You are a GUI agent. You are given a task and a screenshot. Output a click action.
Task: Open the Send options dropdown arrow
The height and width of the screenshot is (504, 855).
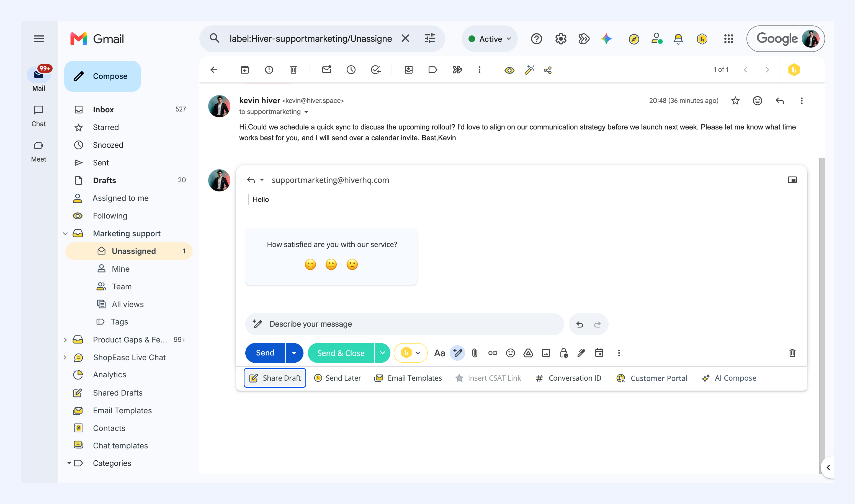294,353
